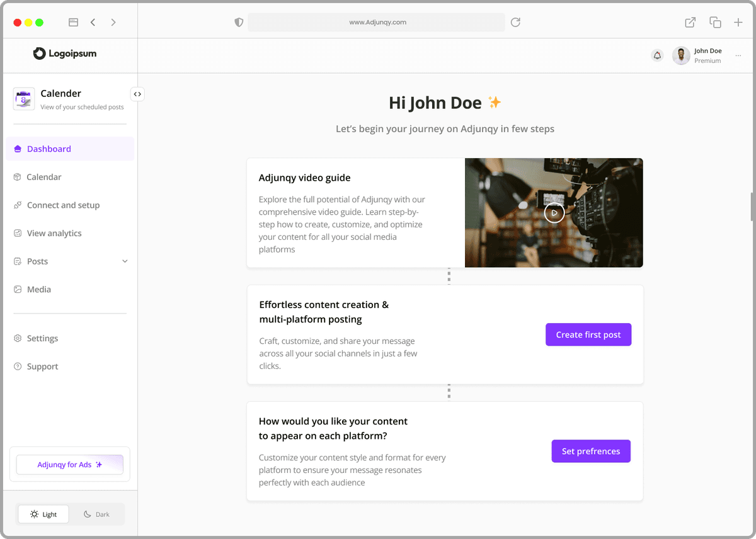Viewport: 756px width, 539px height.
Task: Open the browser shield privacy icon
Action: click(x=239, y=22)
